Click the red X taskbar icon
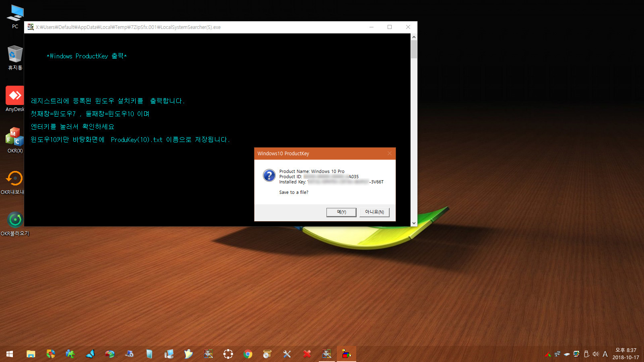The image size is (644, 362). (307, 354)
